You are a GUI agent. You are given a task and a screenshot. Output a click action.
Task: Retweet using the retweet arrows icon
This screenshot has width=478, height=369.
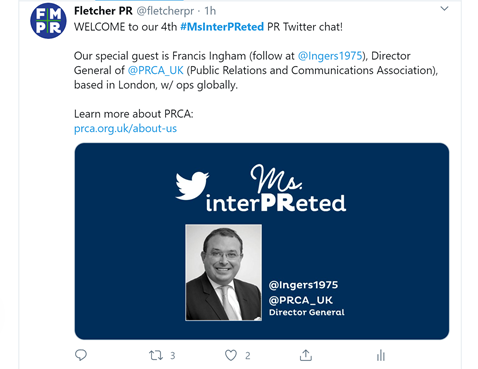click(x=156, y=355)
